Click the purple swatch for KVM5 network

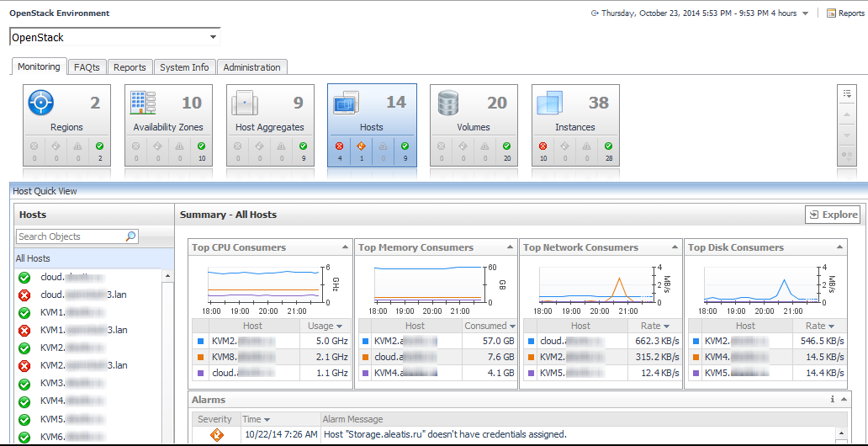point(531,373)
